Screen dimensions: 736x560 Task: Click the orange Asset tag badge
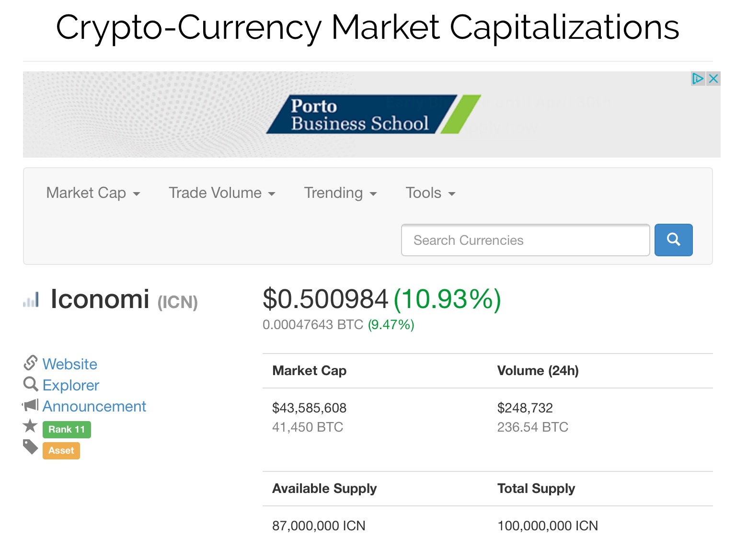pos(61,450)
